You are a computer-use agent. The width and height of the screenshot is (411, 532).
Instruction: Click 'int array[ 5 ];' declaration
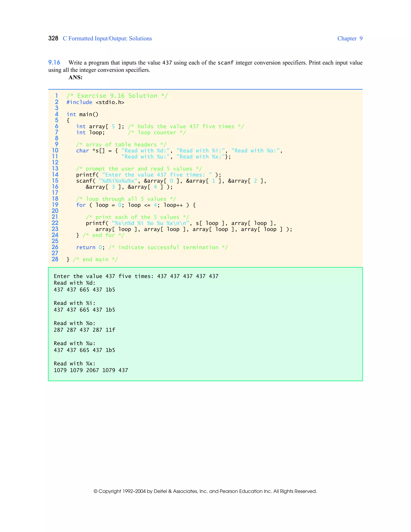(x=100, y=126)
